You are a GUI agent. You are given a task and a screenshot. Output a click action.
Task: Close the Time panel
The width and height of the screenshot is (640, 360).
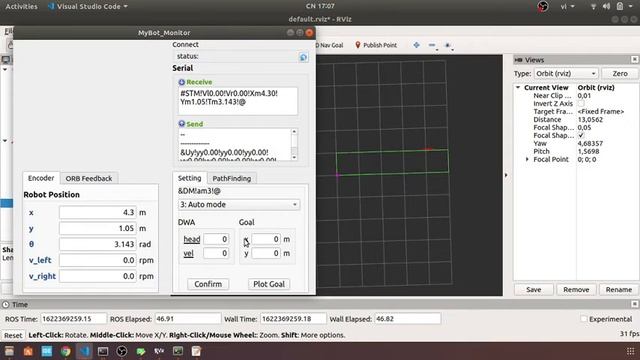coord(634,304)
